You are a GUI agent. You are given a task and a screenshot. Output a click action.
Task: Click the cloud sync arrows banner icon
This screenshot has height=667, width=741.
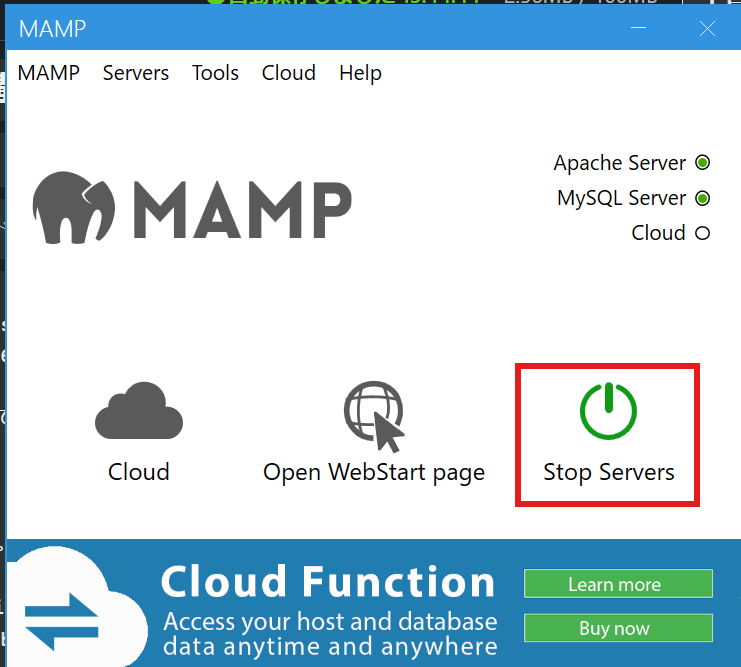tap(61, 621)
